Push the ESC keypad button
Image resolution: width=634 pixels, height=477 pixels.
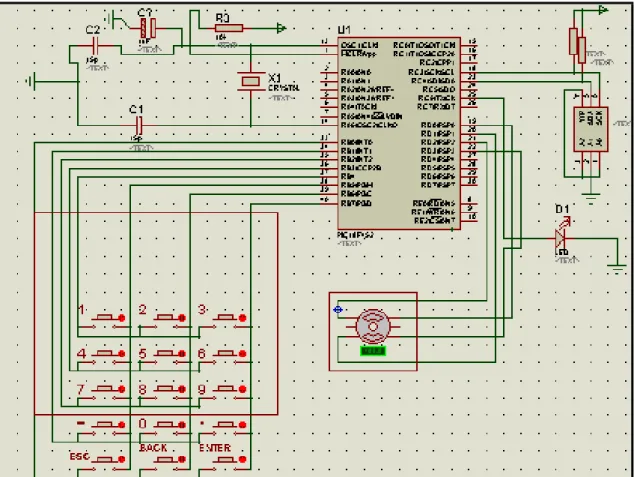[x=105, y=459]
